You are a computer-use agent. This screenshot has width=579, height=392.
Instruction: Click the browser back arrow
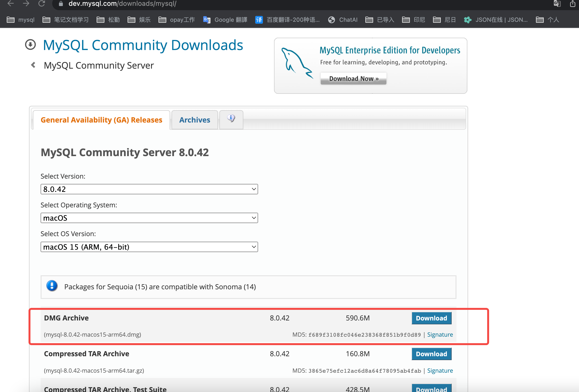10,3
